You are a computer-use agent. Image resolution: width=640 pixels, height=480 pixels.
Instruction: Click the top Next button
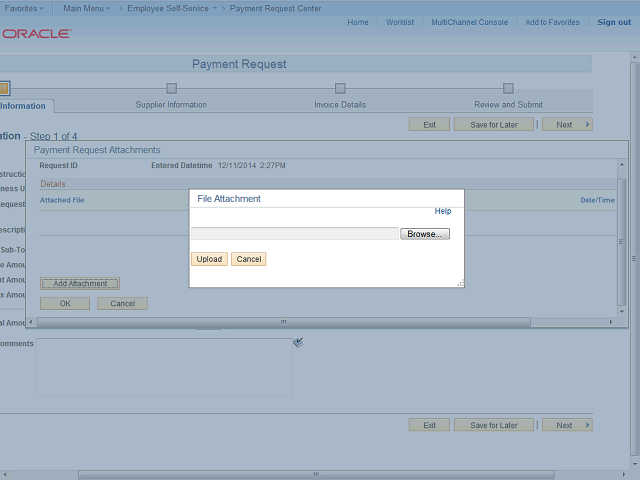[567, 124]
